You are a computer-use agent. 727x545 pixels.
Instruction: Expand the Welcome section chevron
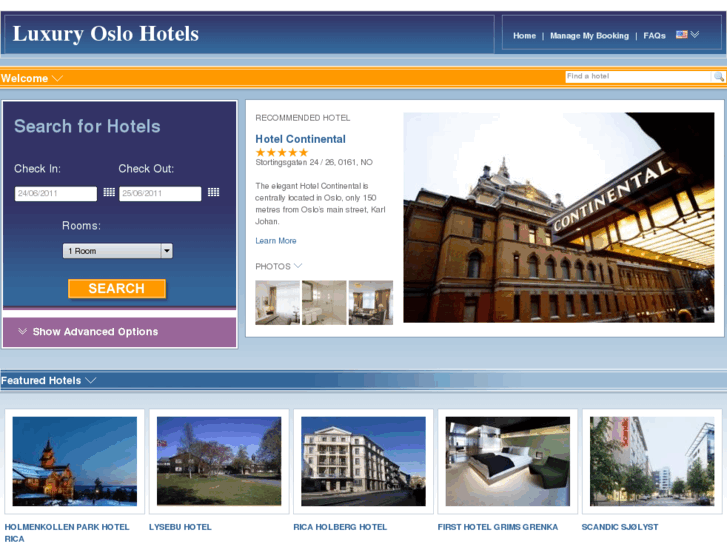click(57, 78)
